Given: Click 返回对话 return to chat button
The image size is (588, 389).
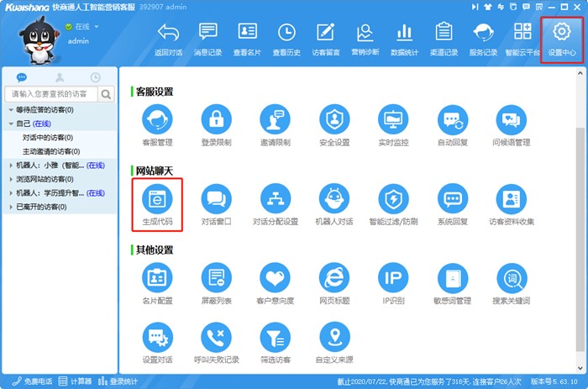Looking at the screenshot, I should point(169,39).
